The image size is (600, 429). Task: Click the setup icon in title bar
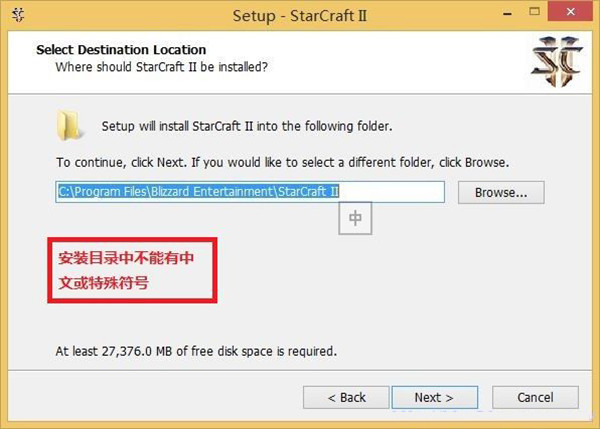click(x=18, y=15)
